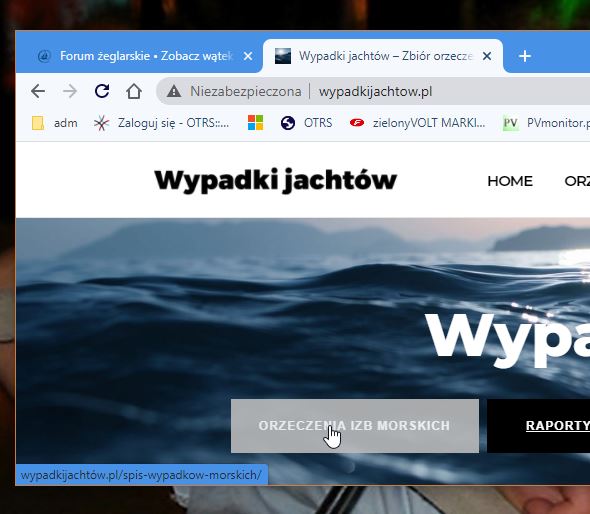Click the browser back arrow
The width and height of the screenshot is (590, 514).
38,91
